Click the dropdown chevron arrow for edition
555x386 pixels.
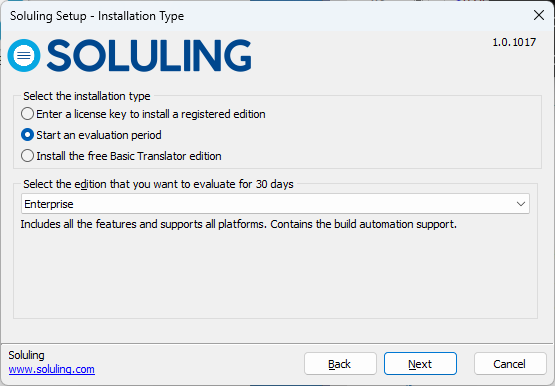pos(520,204)
